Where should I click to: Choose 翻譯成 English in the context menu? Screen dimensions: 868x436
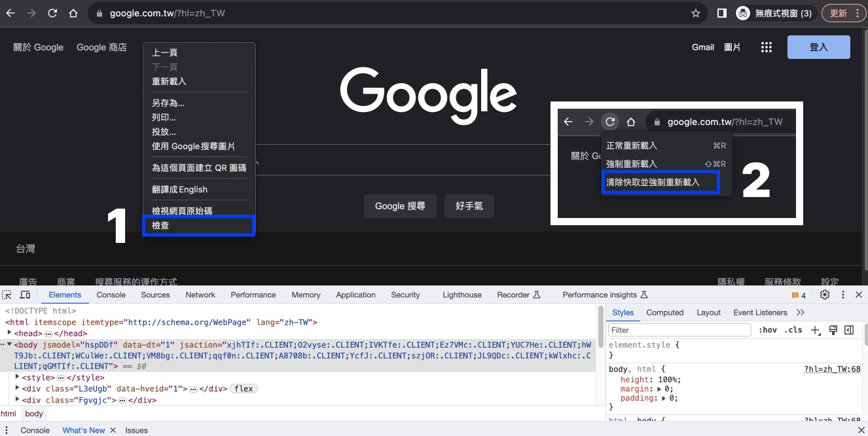point(199,189)
